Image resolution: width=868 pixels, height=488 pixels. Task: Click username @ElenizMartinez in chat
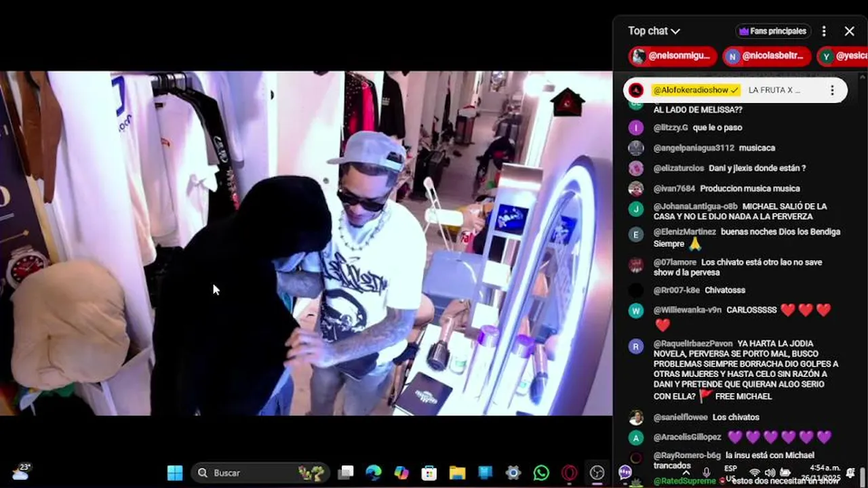(685, 232)
